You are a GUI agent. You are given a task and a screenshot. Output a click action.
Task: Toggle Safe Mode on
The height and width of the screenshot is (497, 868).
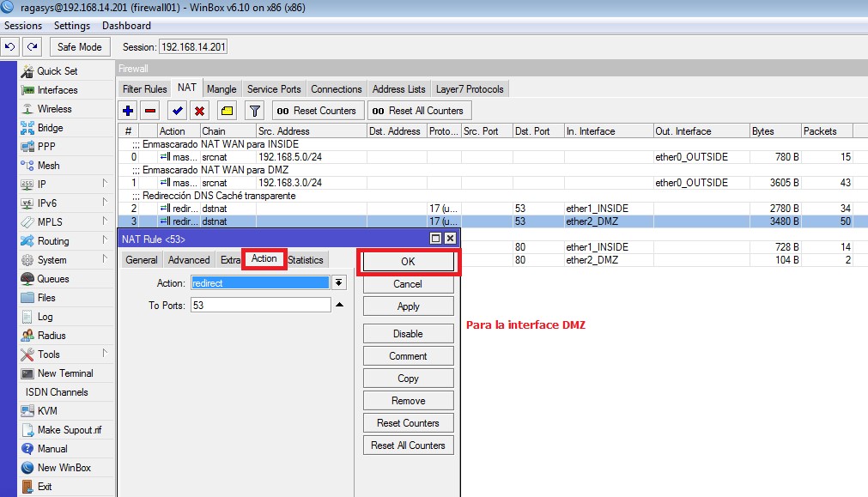pos(79,46)
